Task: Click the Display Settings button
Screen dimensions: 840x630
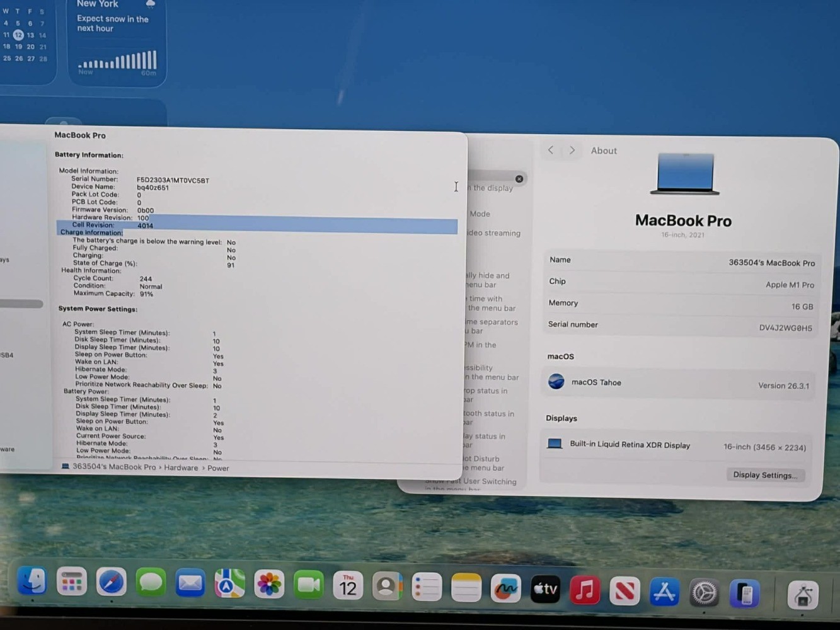Action: coord(765,475)
